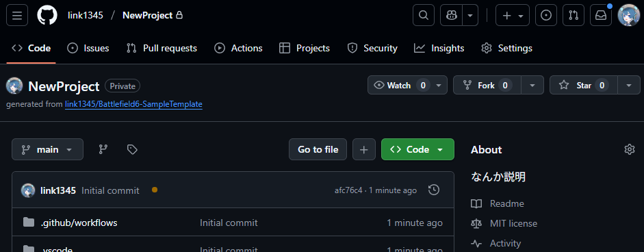The image size is (644, 252).
Task: Click the MIT license link
Action: [x=513, y=223]
